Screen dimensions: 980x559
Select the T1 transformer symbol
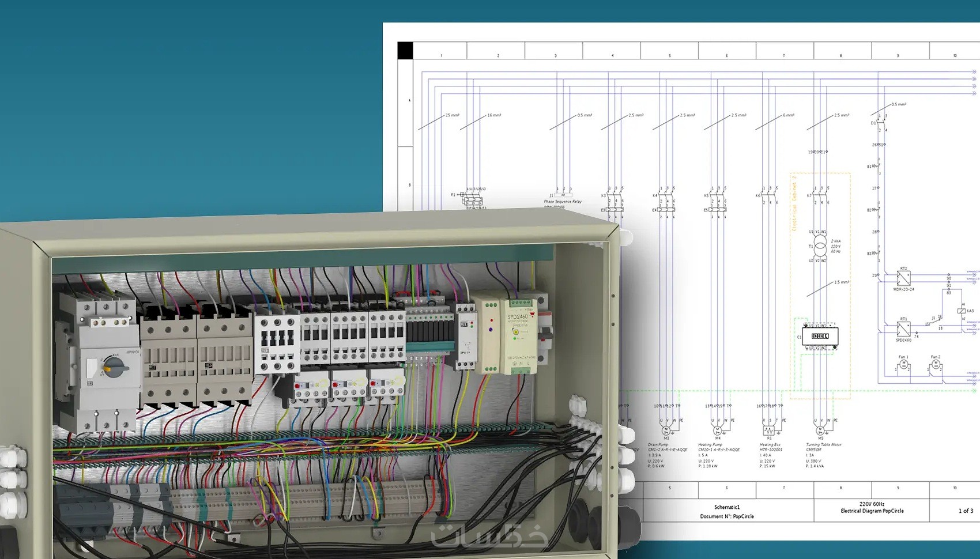pyautogui.click(x=820, y=246)
